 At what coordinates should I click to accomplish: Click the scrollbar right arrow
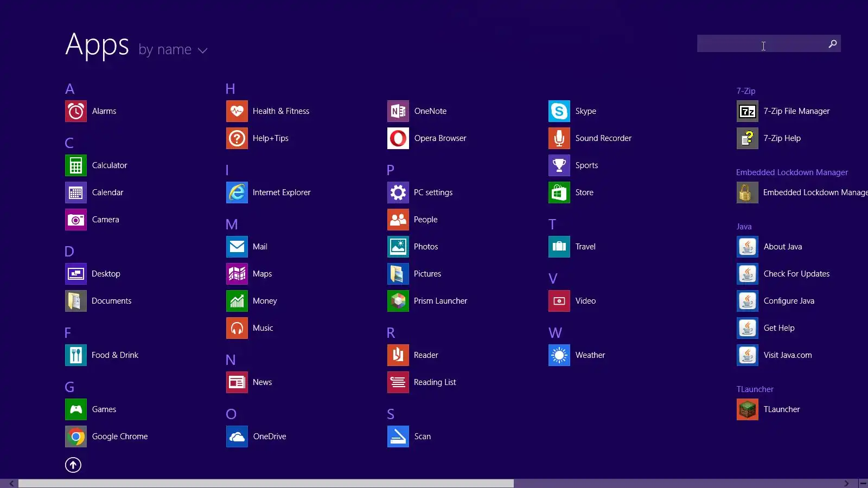[x=846, y=483]
